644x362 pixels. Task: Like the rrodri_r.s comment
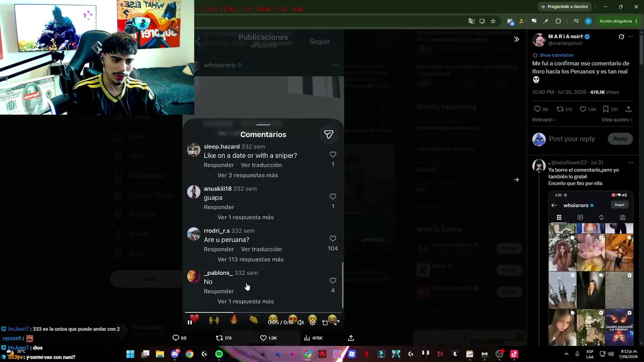(x=333, y=239)
